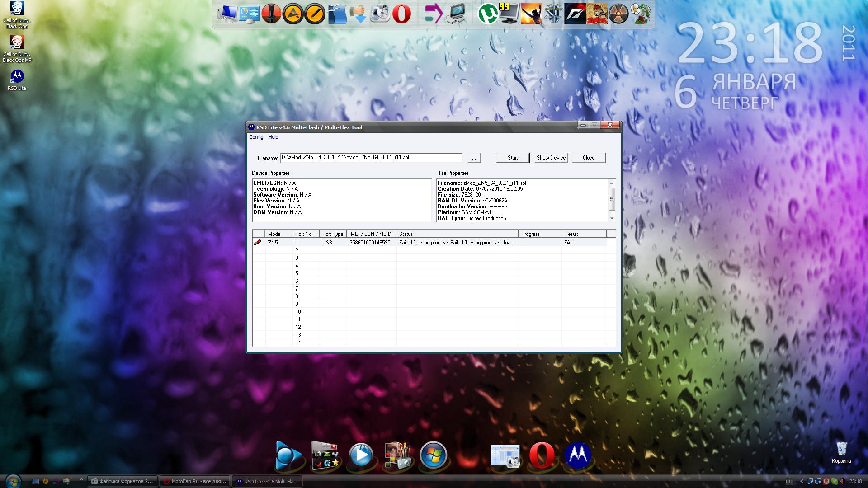
Task: Open the Fraps 99 monitor dock icon
Action: coord(509,14)
